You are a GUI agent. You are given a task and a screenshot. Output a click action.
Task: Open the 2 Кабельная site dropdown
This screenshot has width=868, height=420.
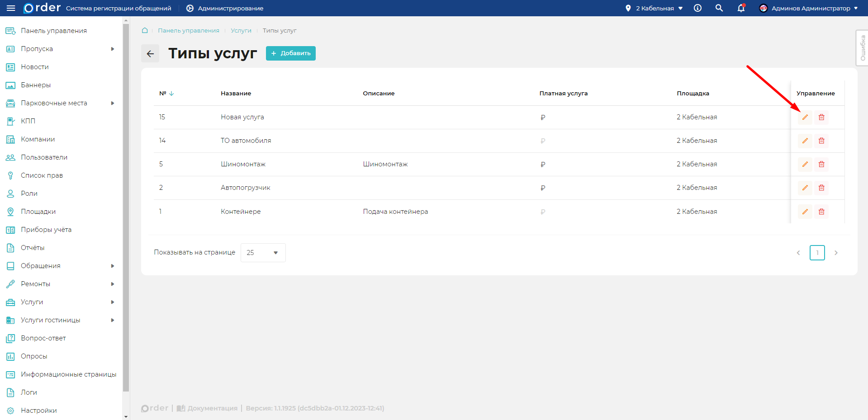654,8
